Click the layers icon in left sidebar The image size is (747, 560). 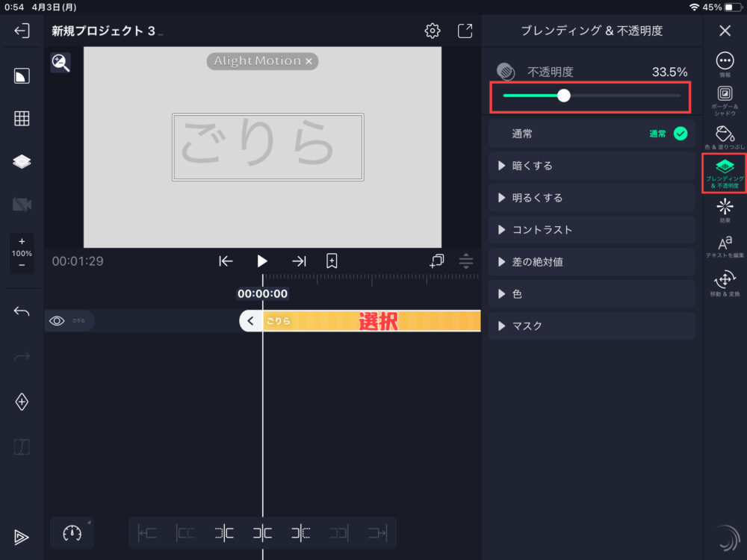(22, 161)
